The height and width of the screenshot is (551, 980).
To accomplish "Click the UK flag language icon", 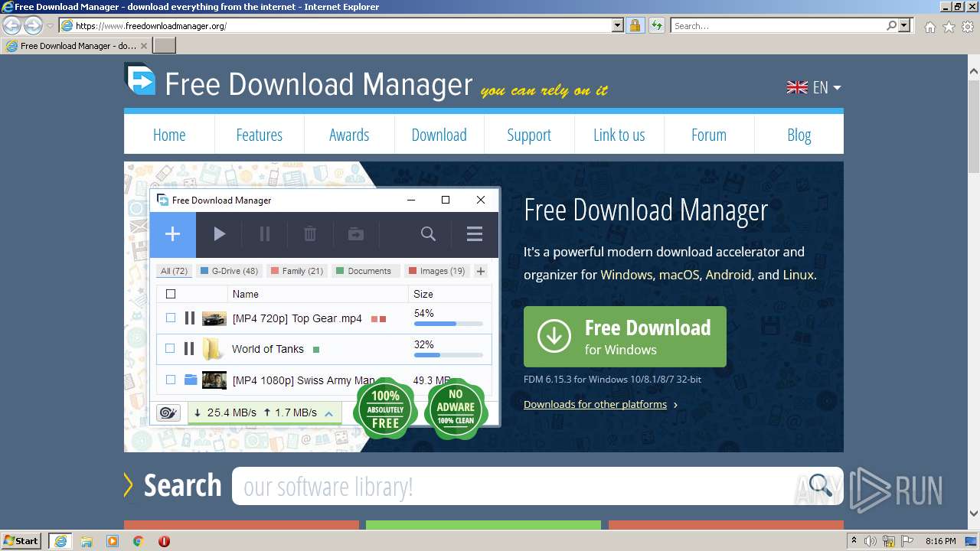I will coord(797,87).
